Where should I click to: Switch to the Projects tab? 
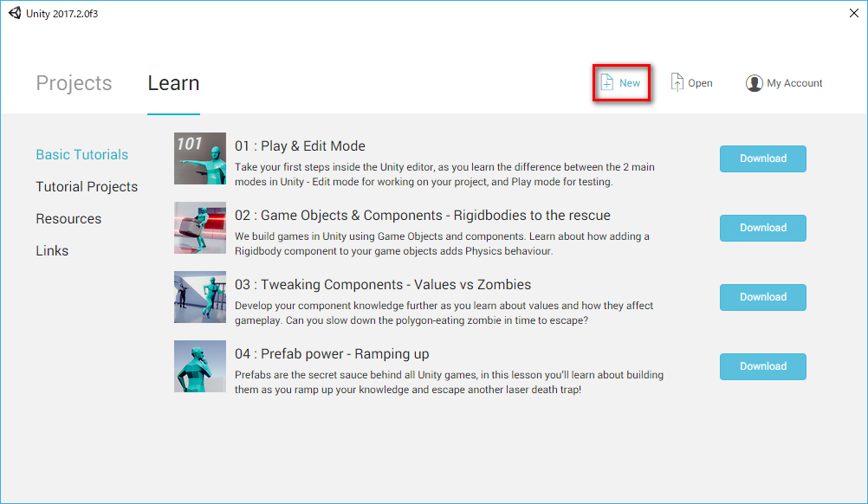point(74,83)
